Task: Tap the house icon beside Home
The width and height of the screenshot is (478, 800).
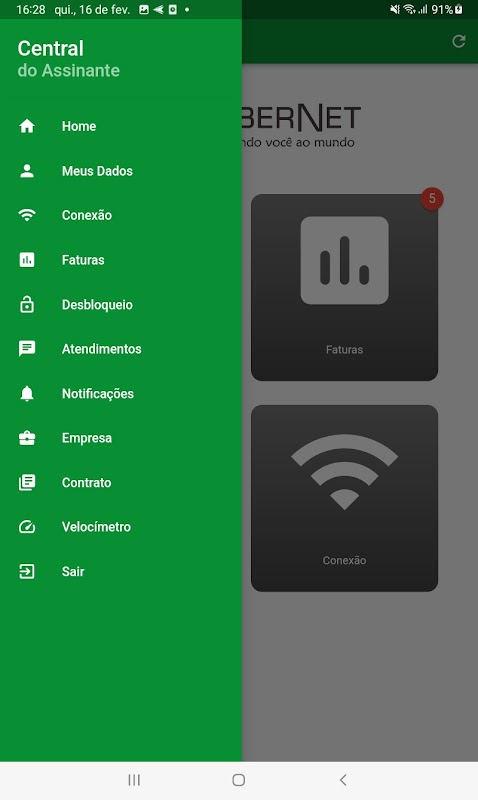Action: coord(27,126)
